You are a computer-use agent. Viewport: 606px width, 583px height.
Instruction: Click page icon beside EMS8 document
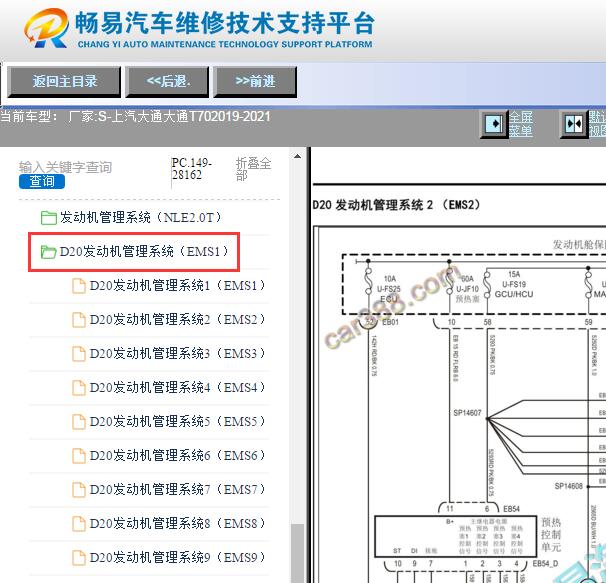point(79,524)
